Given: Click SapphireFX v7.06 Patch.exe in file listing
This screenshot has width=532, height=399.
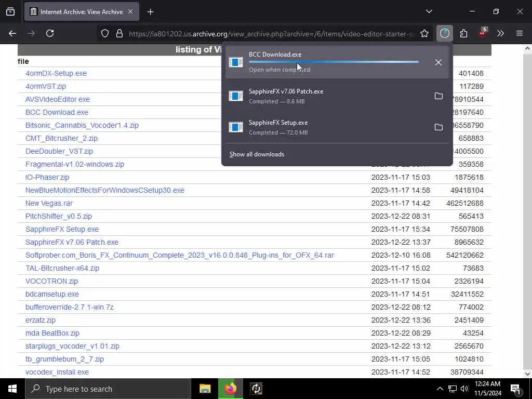Looking at the screenshot, I should (x=72, y=242).
